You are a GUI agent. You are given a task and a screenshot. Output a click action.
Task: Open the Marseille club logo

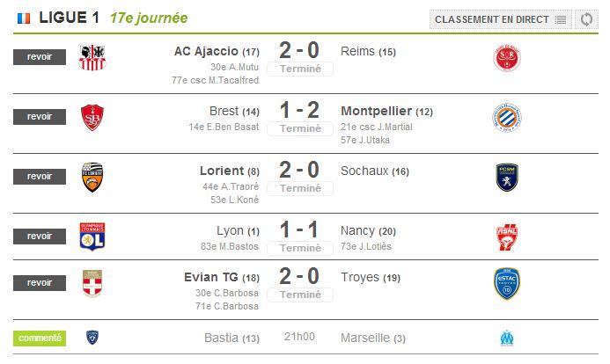[507, 338]
